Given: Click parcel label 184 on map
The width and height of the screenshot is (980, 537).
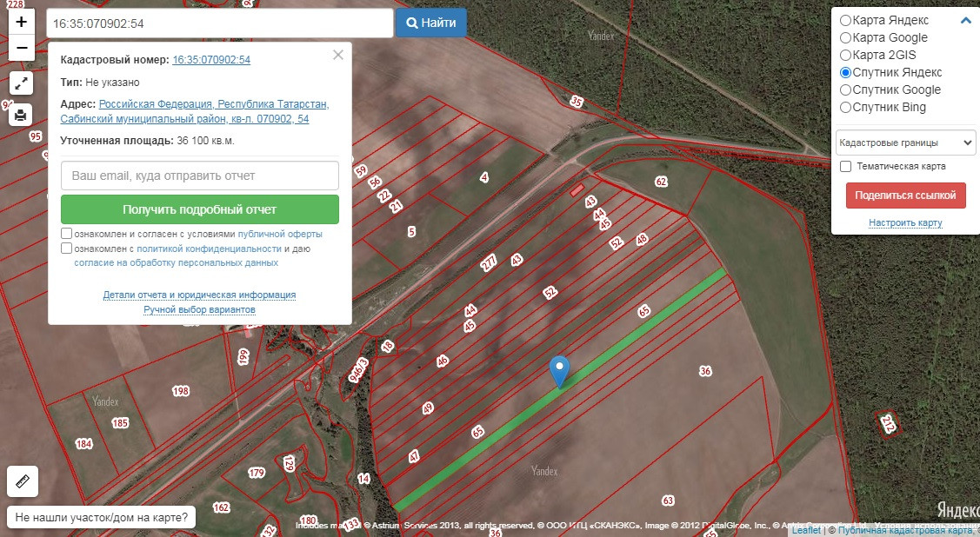Looking at the screenshot, I should click(x=83, y=444).
